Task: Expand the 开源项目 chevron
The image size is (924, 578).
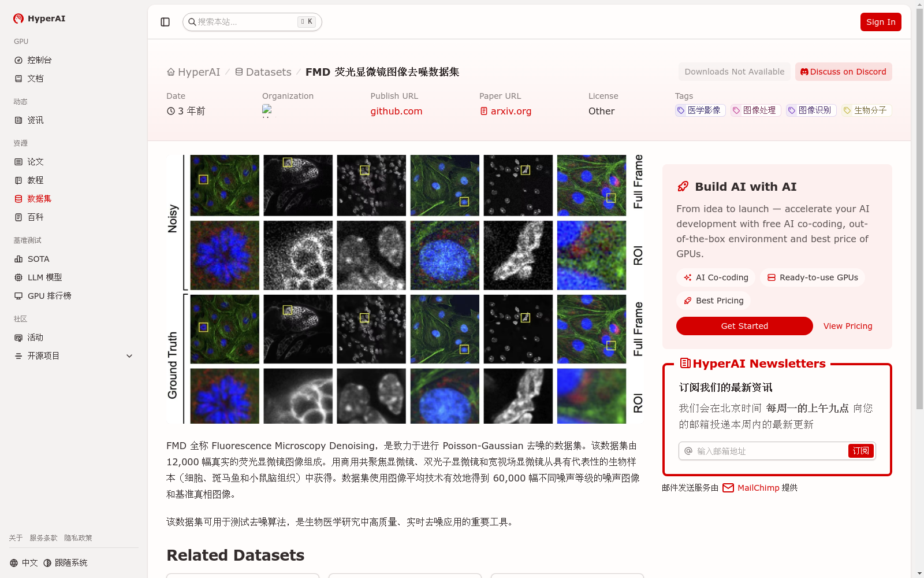Action: [x=129, y=356]
